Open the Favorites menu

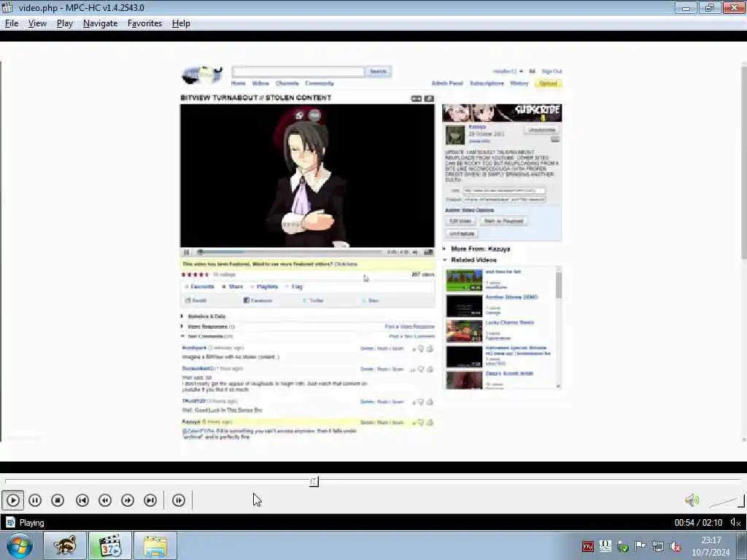click(145, 23)
